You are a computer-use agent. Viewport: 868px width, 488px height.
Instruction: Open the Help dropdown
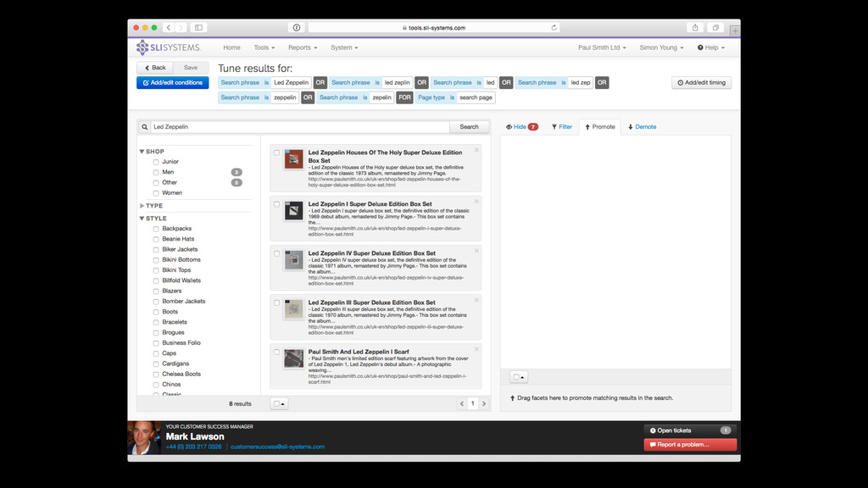pyautogui.click(x=711, y=47)
